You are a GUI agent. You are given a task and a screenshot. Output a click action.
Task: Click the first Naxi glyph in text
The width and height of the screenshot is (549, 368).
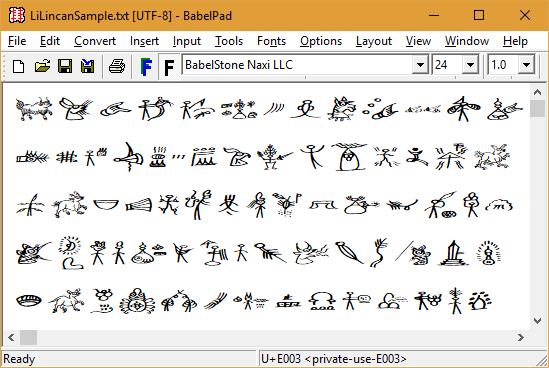[34, 109]
